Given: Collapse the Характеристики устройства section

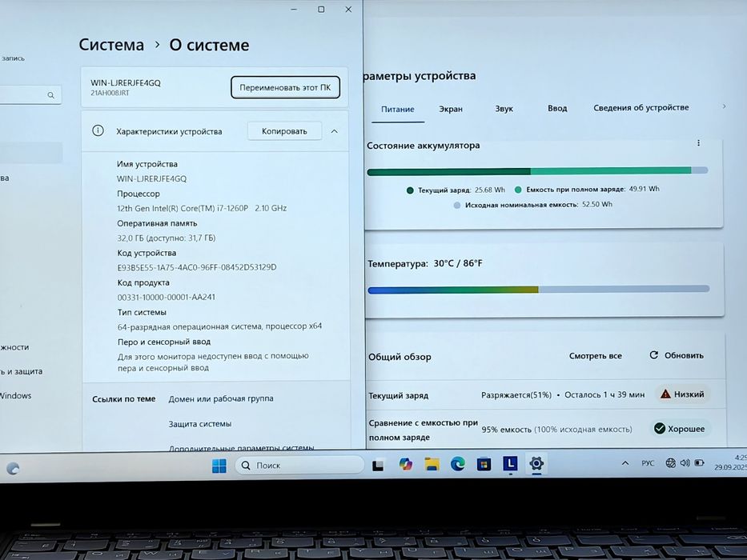Looking at the screenshot, I should click(335, 131).
